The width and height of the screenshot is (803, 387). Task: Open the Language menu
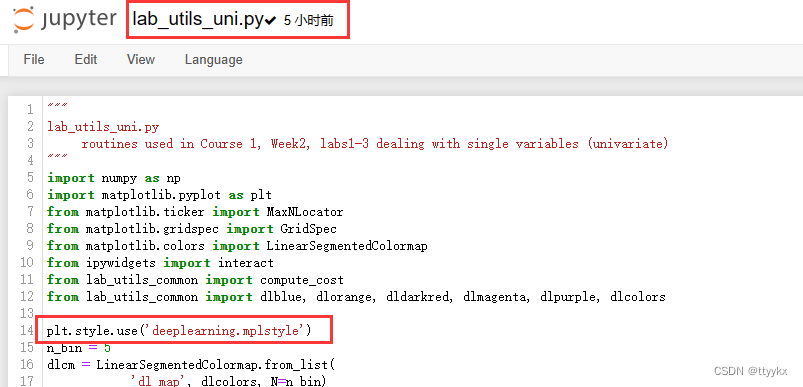click(214, 60)
